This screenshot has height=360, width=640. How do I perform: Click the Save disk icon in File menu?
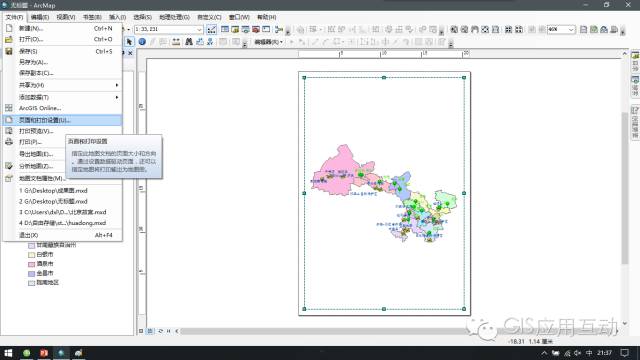[x=9, y=51]
